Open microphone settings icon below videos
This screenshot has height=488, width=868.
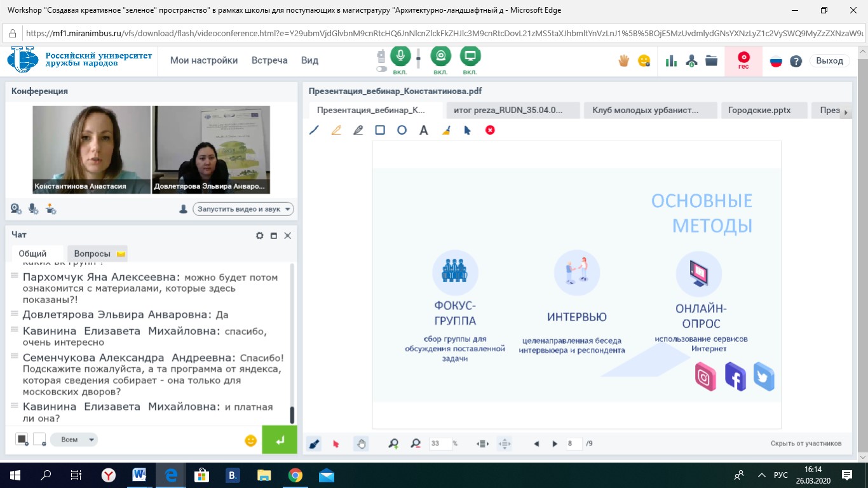tap(34, 208)
